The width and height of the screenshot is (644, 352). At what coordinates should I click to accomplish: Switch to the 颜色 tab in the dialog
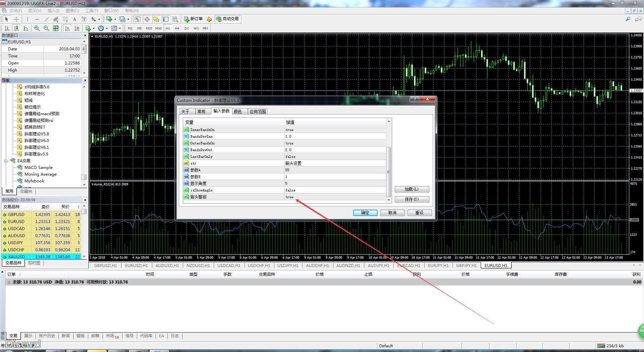[x=238, y=112]
